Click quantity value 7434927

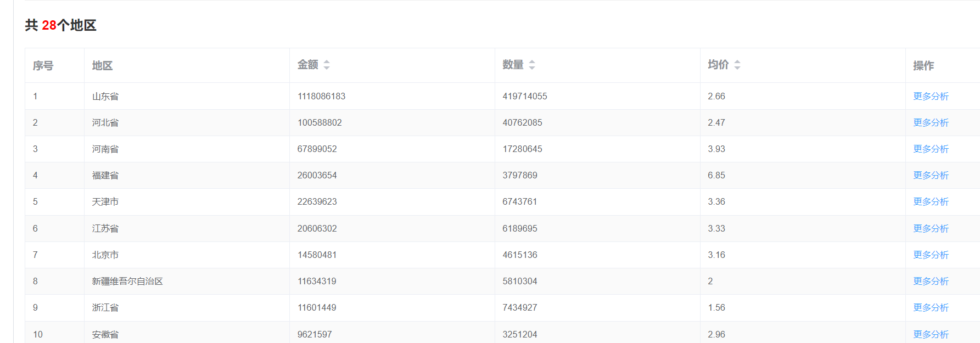click(x=520, y=307)
